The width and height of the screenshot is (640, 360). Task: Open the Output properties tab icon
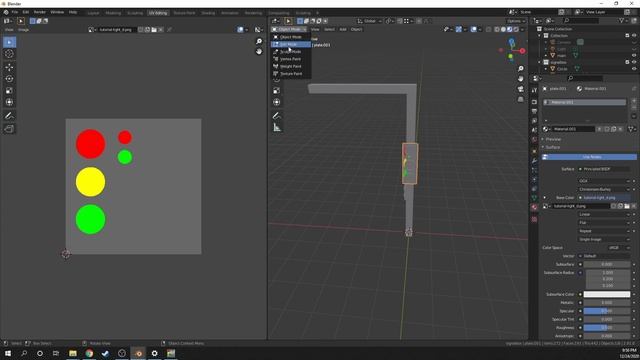(534, 111)
